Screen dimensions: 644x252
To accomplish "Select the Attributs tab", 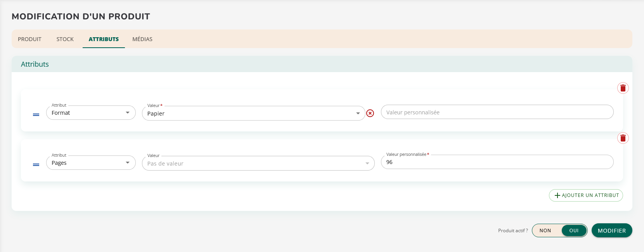I will [x=104, y=39].
